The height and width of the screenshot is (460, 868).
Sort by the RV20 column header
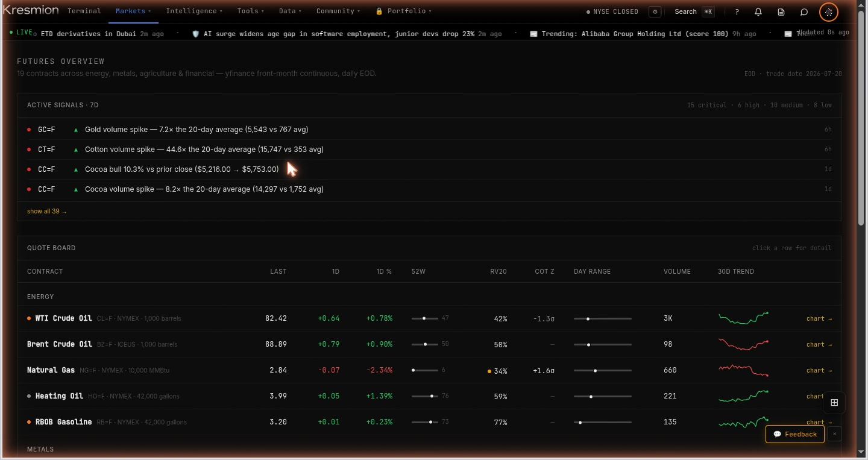(498, 271)
